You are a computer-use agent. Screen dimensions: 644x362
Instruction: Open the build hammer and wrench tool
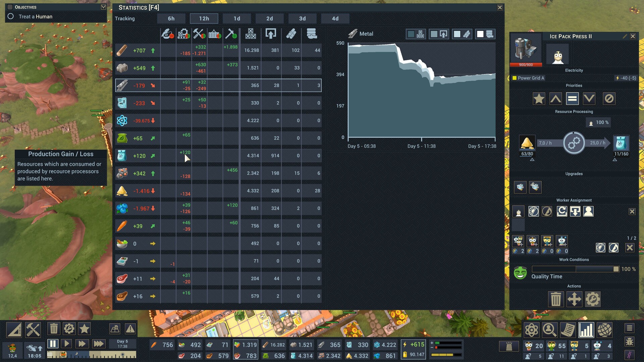(x=33, y=329)
